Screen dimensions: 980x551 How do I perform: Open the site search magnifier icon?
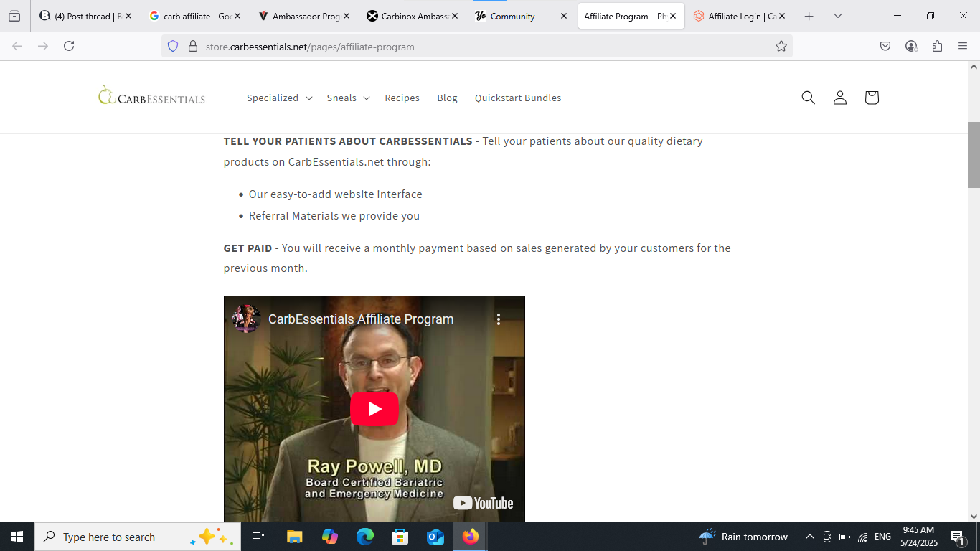(809, 98)
